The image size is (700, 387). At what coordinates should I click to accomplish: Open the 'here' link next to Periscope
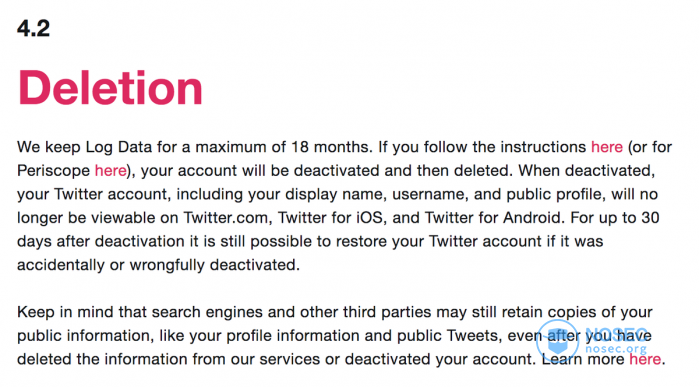click(x=110, y=171)
